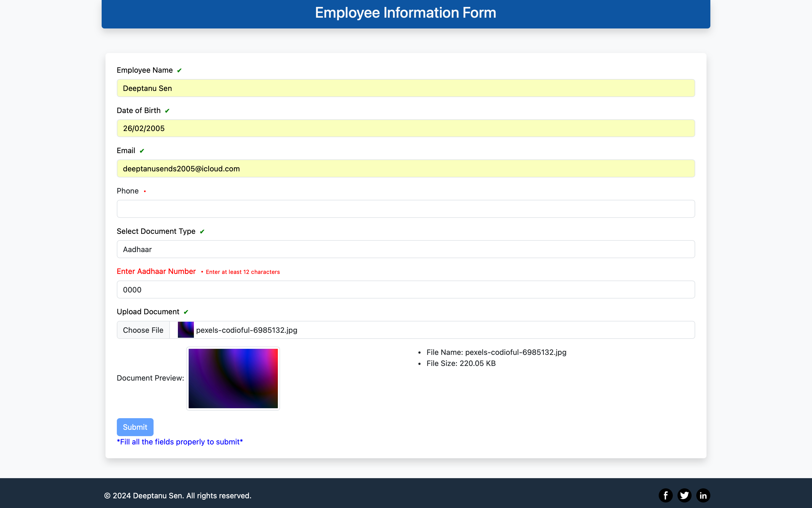
Task: Click the Email address input field
Action: pyautogui.click(x=405, y=169)
